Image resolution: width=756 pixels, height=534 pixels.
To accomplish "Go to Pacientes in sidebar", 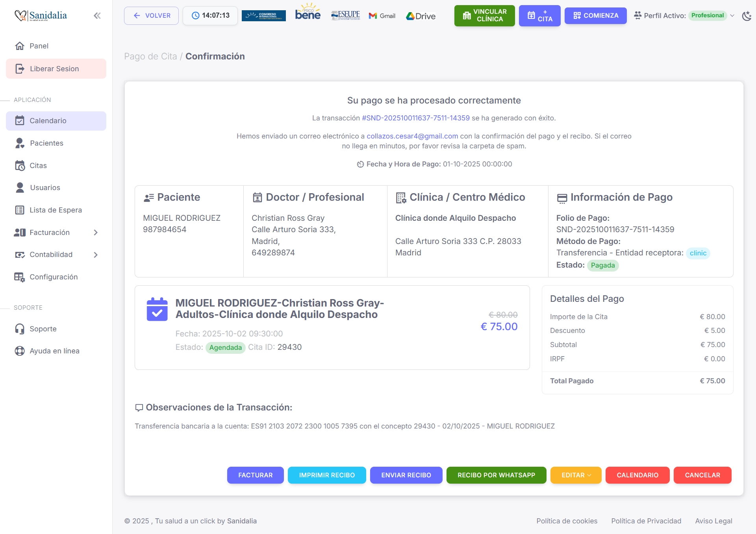I will 46,143.
